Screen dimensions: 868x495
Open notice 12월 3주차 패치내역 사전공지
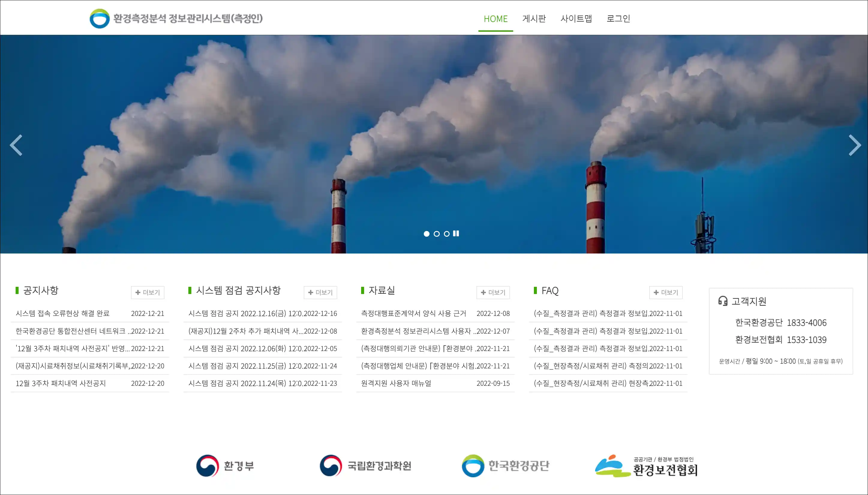point(61,383)
